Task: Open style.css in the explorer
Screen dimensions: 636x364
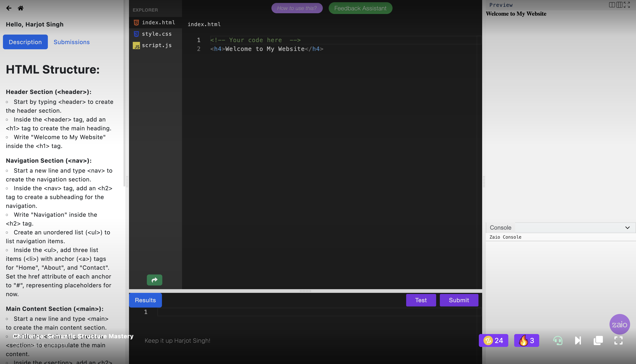Action: coord(157,34)
